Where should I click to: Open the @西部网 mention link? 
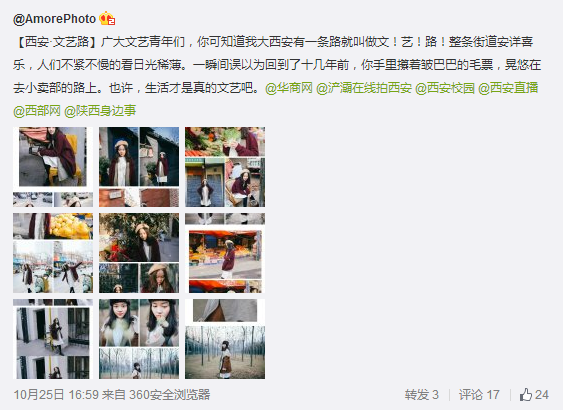37,111
